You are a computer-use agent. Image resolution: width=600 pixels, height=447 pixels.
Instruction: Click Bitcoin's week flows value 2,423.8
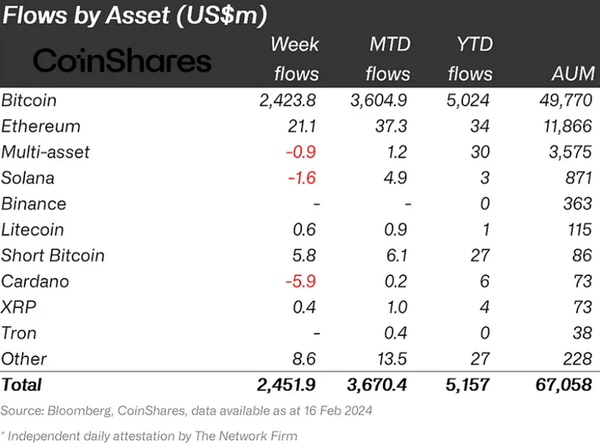[288, 101]
